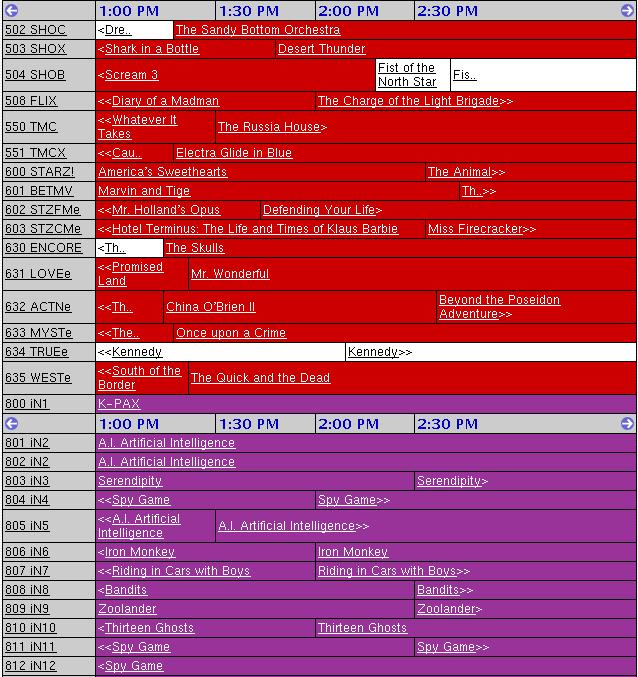Open channel 809 iN9
This screenshot has width=638, height=677.
click(27, 608)
